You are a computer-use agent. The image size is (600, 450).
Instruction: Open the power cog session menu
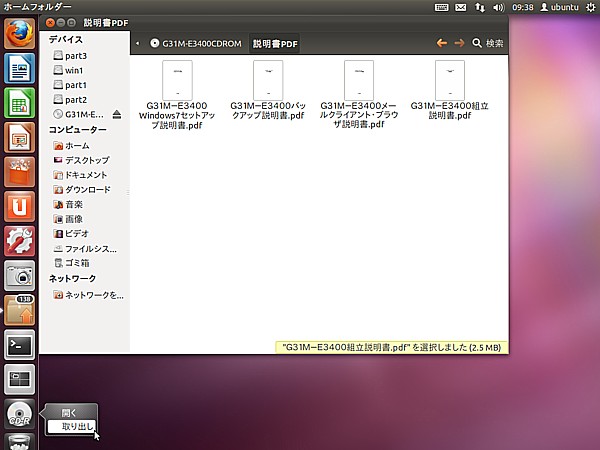pos(591,7)
